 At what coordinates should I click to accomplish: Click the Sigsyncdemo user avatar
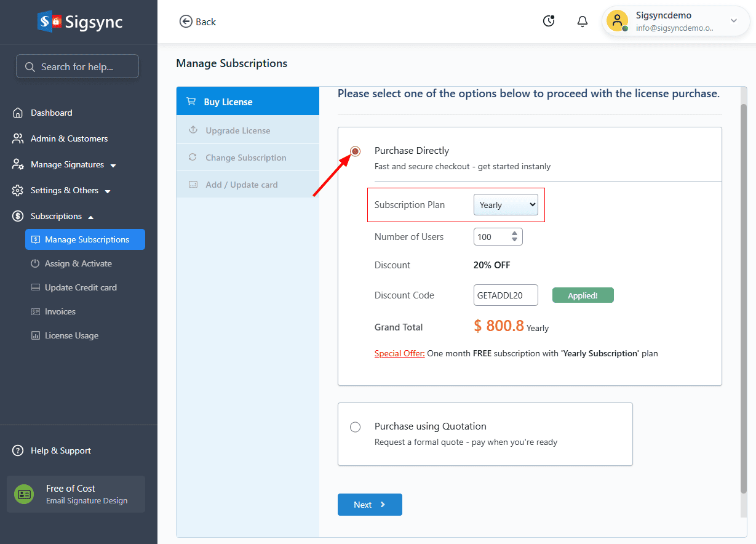pyautogui.click(x=617, y=21)
